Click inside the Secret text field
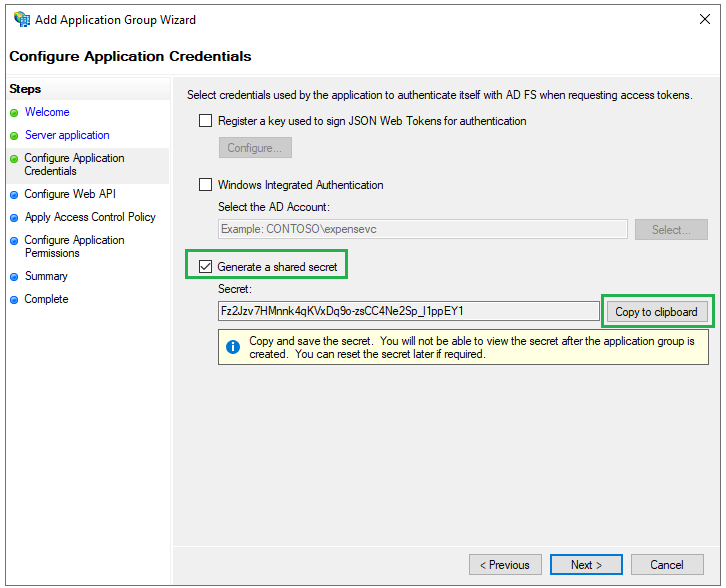 (409, 311)
